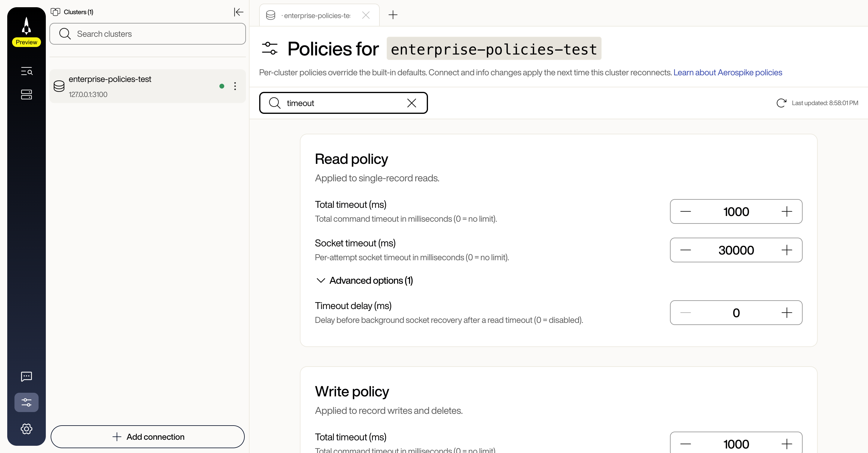Open settings gear in sidebar

26,429
